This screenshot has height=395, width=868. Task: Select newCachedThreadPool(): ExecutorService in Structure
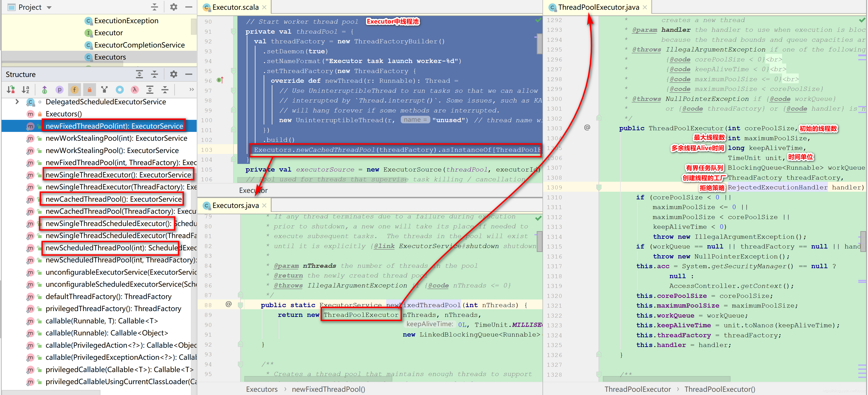(114, 199)
